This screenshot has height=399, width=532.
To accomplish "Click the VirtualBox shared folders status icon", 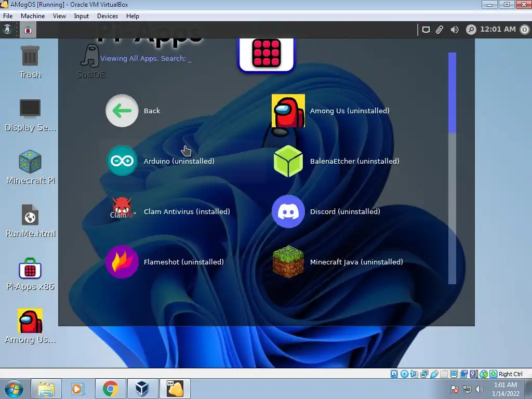I will point(444,374).
